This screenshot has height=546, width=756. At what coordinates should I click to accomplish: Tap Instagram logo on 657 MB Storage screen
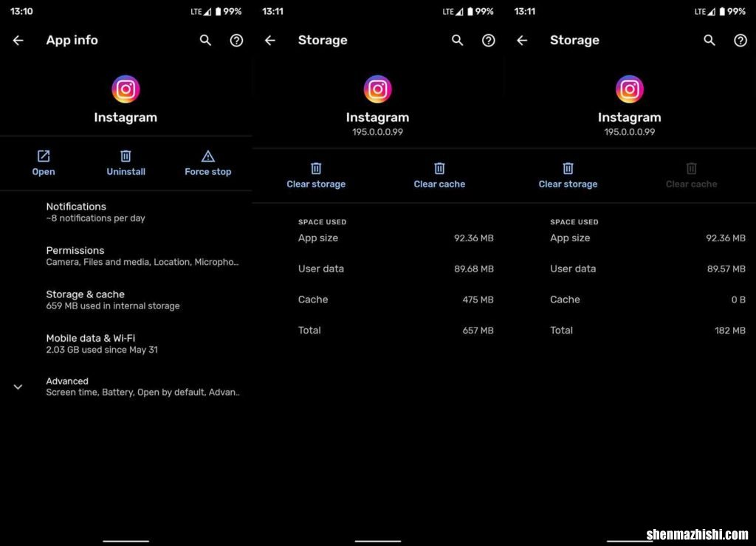point(377,89)
